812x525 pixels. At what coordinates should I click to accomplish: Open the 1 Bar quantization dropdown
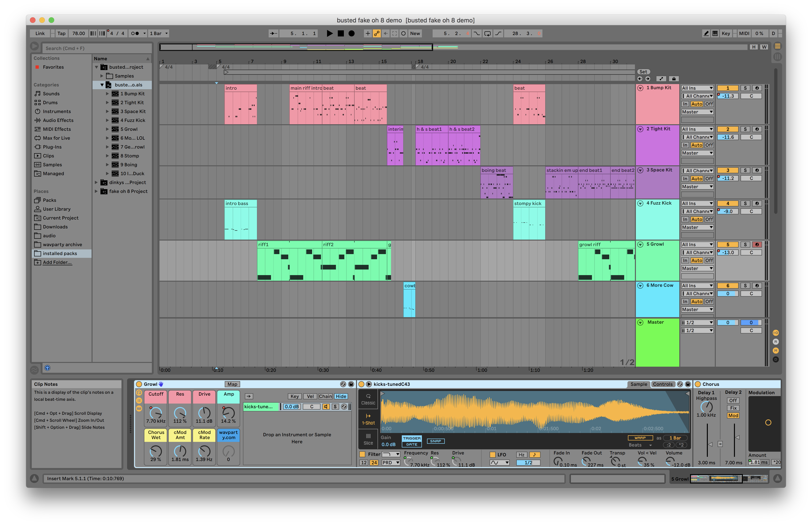[x=159, y=33]
